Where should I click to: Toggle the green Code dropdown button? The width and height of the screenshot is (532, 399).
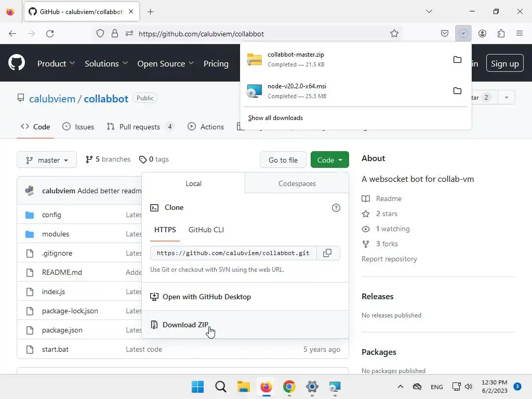coord(329,160)
